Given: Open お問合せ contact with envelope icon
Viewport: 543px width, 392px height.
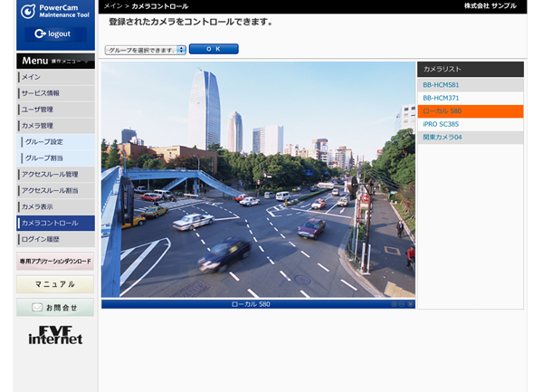Looking at the screenshot, I should [x=55, y=308].
